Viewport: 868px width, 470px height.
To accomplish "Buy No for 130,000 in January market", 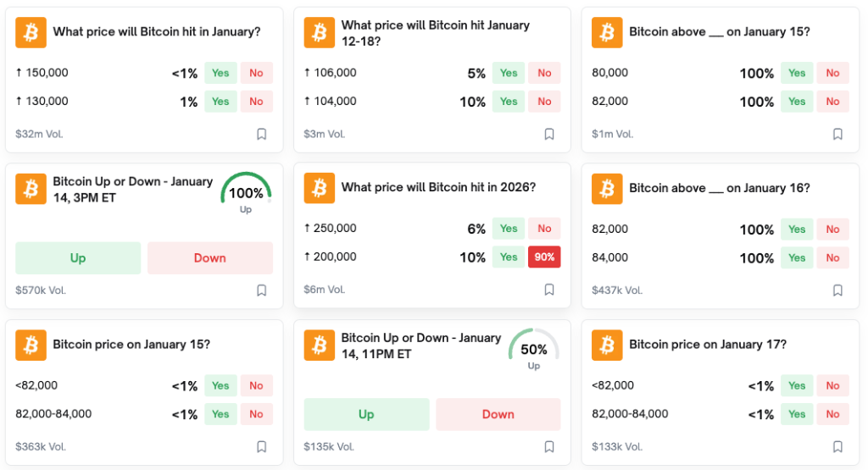I will tap(256, 102).
